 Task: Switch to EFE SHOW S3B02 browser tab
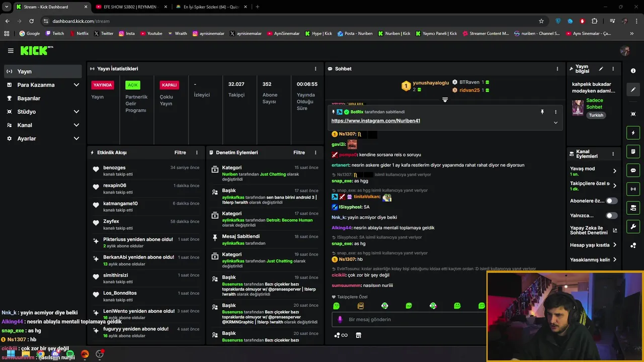tap(131, 7)
